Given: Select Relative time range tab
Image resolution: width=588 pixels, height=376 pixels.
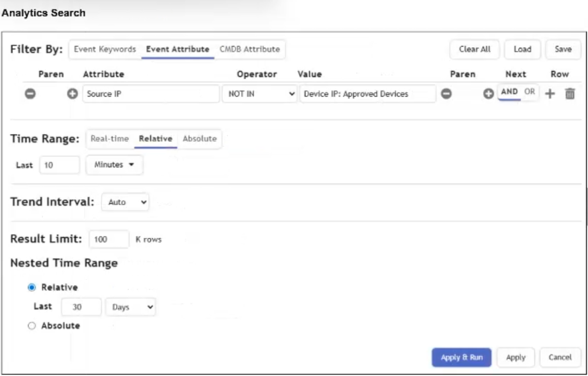Looking at the screenshot, I should pyautogui.click(x=156, y=139).
